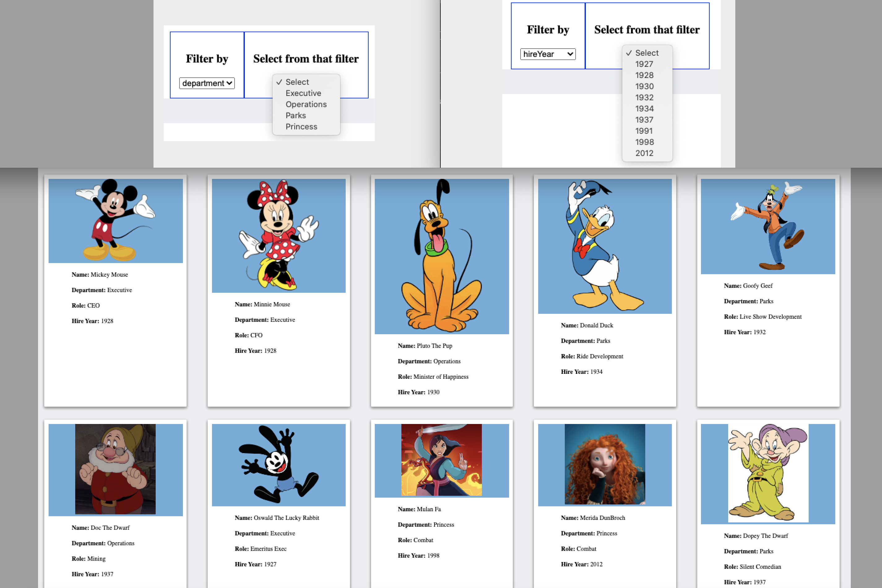Click the name text Minnie Mouse
This screenshot has width=882, height=588.
[x=272, y=304]
